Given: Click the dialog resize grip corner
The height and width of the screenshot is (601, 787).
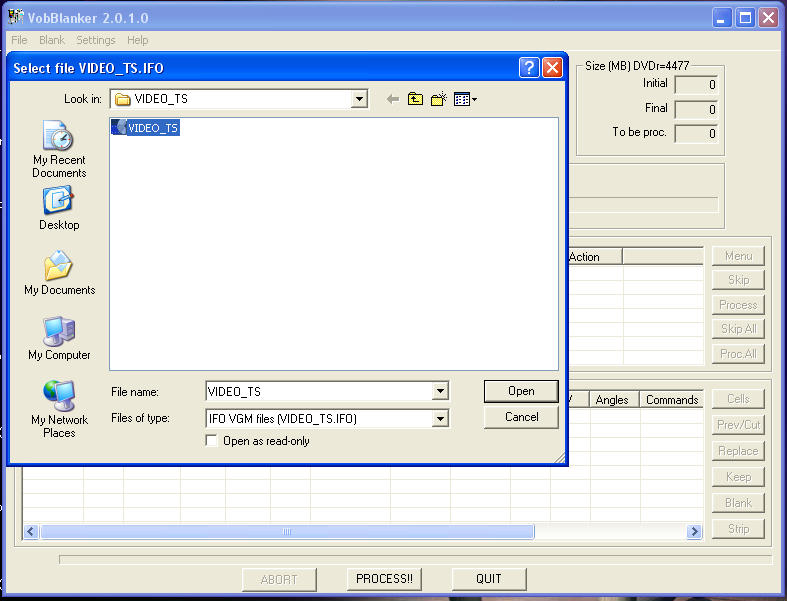Looking at the screenshot, I should point(559,457).
